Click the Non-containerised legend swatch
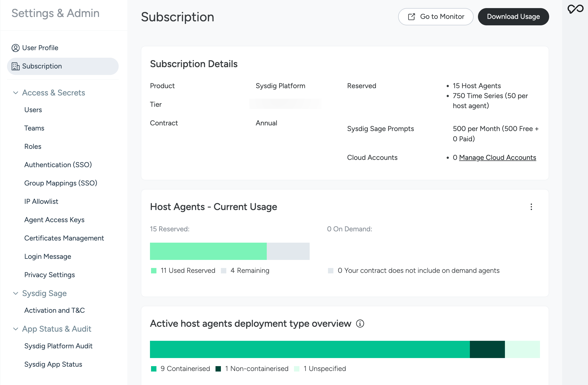 (x=218, y=369)
